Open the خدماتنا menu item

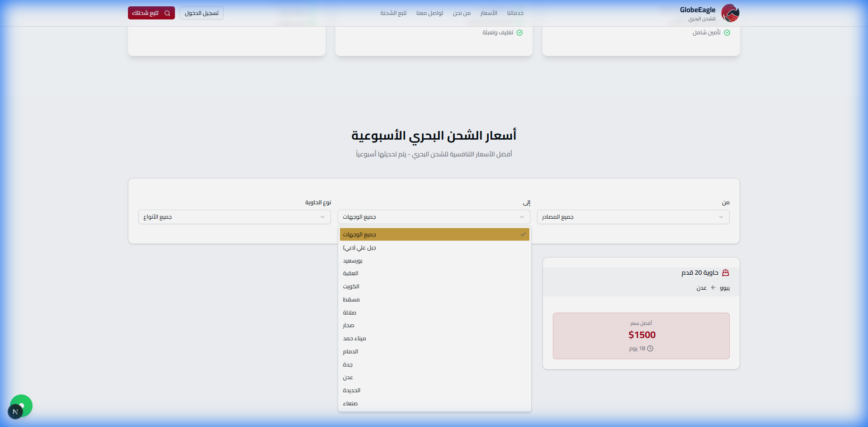click(x=515, y=13)
